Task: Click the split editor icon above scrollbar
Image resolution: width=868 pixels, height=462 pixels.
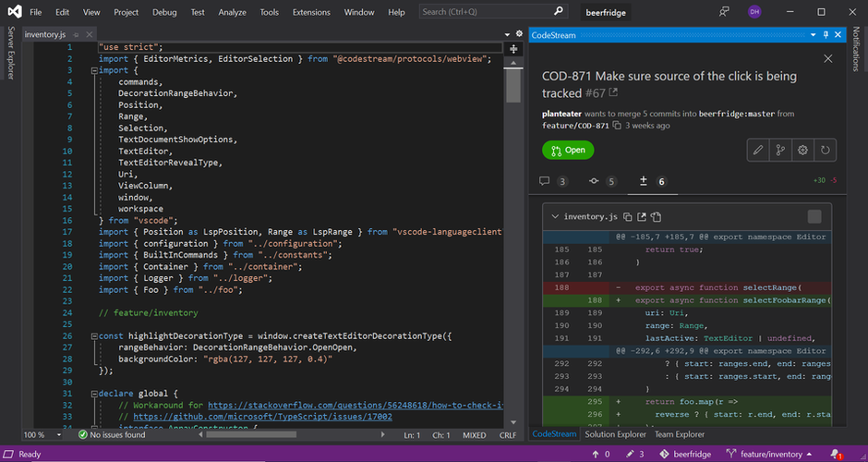Action: click(x=513, y=49)
